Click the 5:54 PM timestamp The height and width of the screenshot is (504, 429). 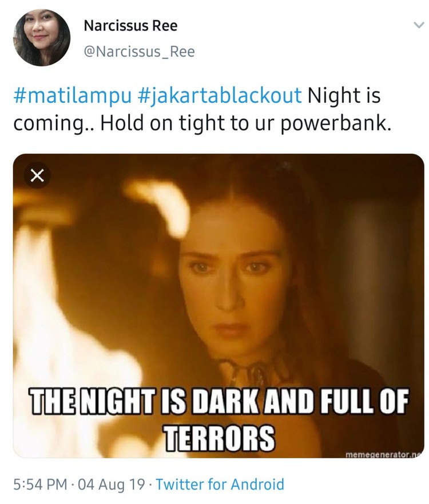40,485
